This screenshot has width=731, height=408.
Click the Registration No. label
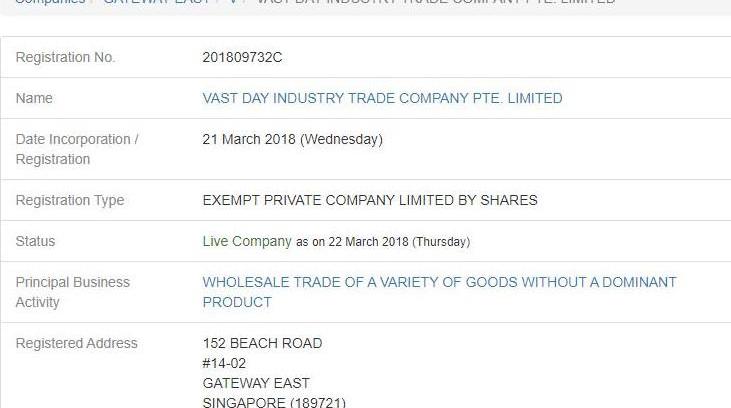(65, 57)
